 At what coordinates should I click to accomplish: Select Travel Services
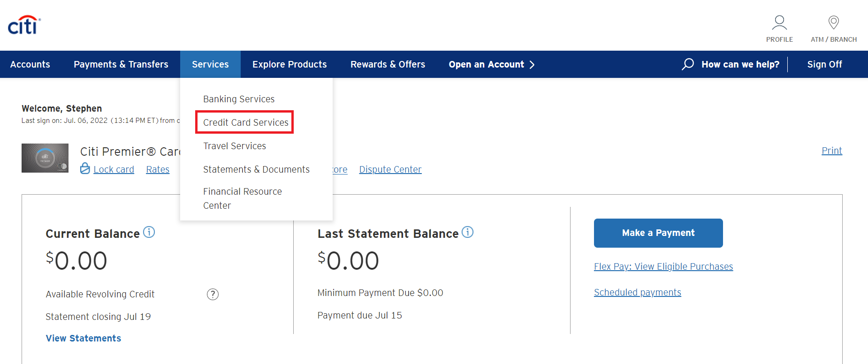tap(235, 146)
